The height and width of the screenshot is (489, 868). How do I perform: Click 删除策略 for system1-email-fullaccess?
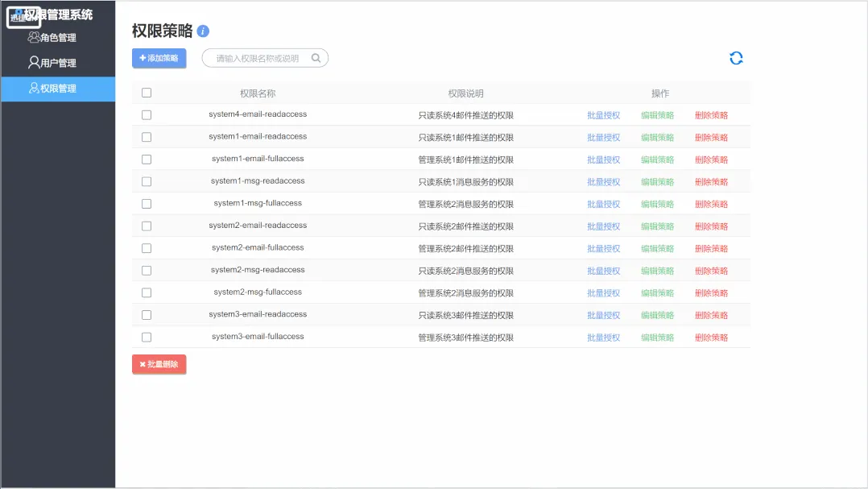tap(711, 160)
